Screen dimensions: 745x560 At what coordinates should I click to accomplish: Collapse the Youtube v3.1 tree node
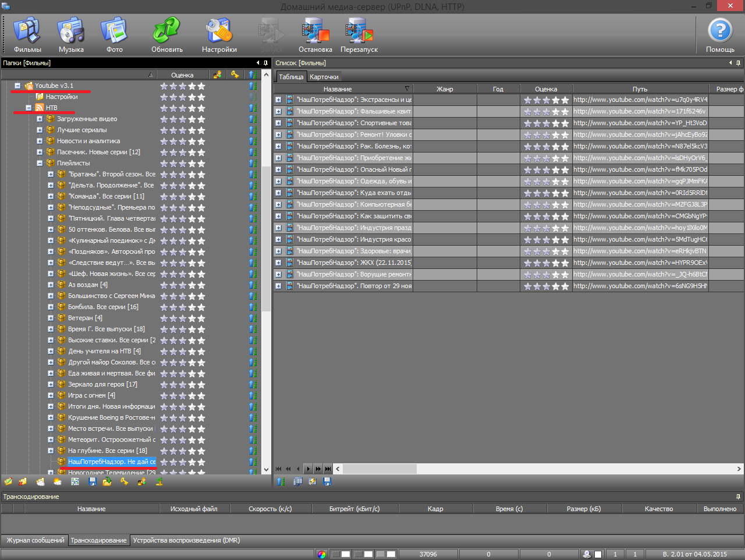pyautogui.click(x=17, y=86)
